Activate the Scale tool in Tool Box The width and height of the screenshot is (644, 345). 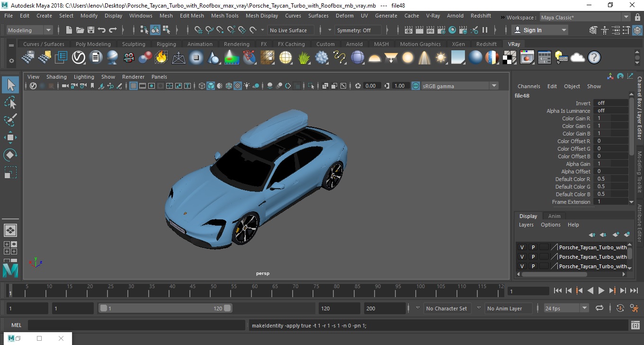pos(10,172)
